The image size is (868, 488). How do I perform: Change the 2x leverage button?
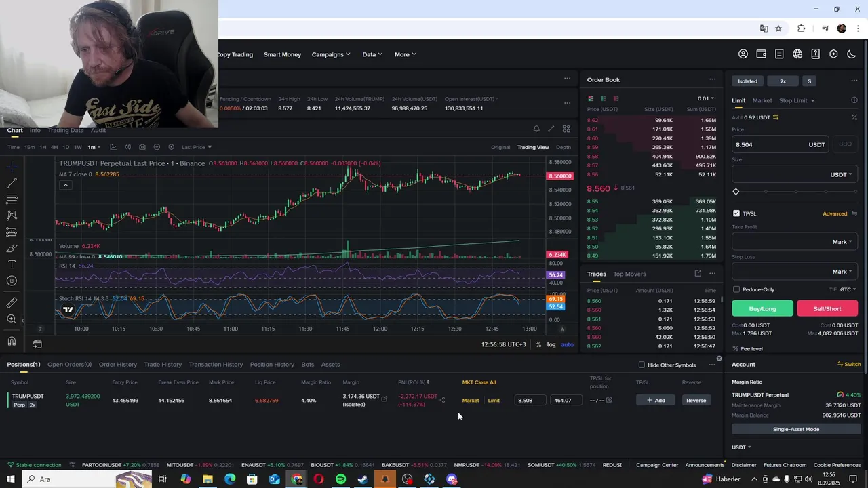click(783, 81)
